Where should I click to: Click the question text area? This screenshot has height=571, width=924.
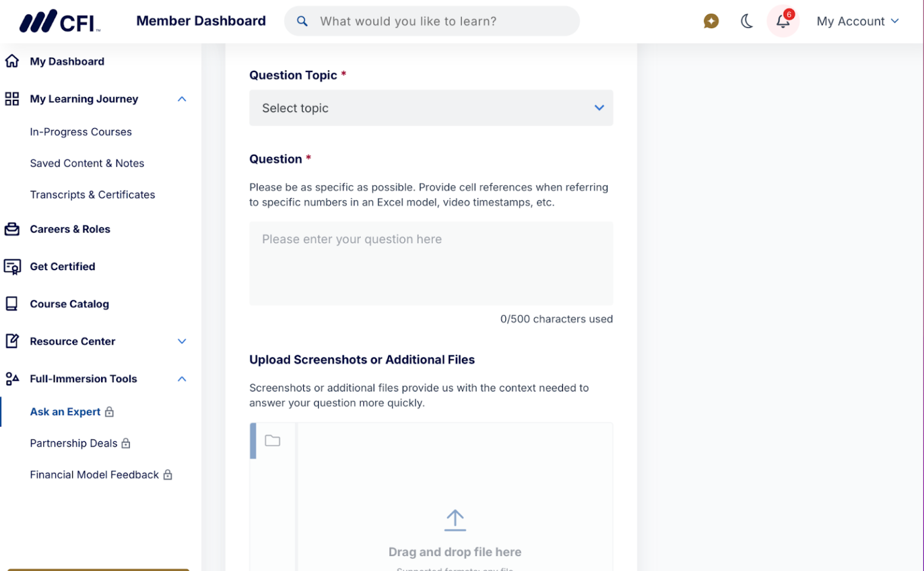click(x=431, y=264)
